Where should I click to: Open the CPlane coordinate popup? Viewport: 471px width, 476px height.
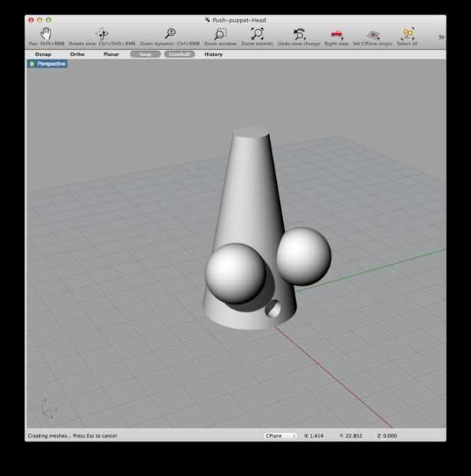tap(280, 435)
